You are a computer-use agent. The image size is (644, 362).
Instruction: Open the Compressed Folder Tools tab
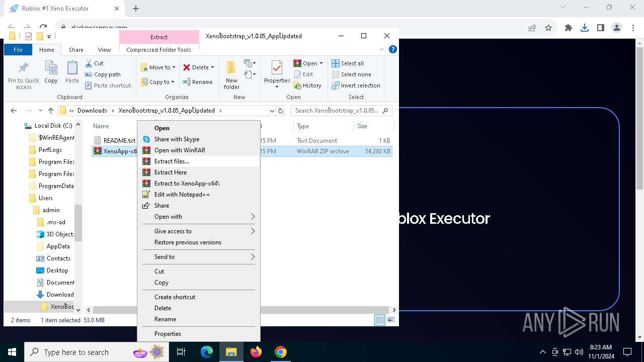point(159,50)
